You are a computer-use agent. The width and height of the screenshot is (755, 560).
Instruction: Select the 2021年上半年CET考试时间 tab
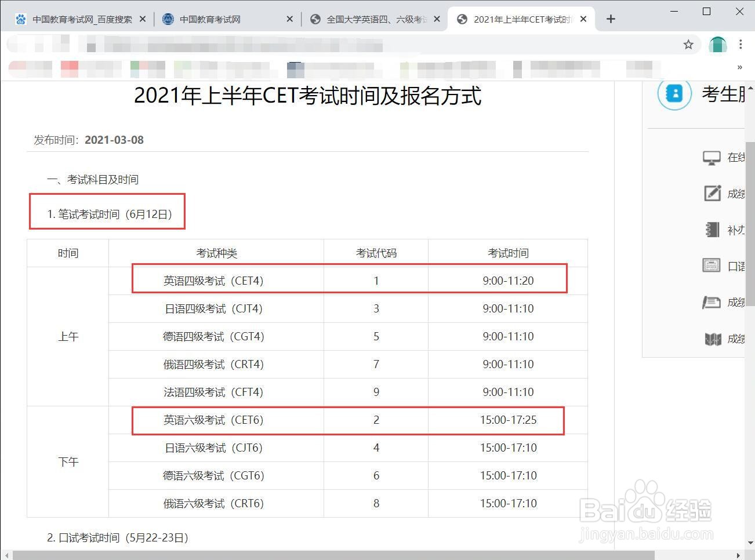pos(521,19)
